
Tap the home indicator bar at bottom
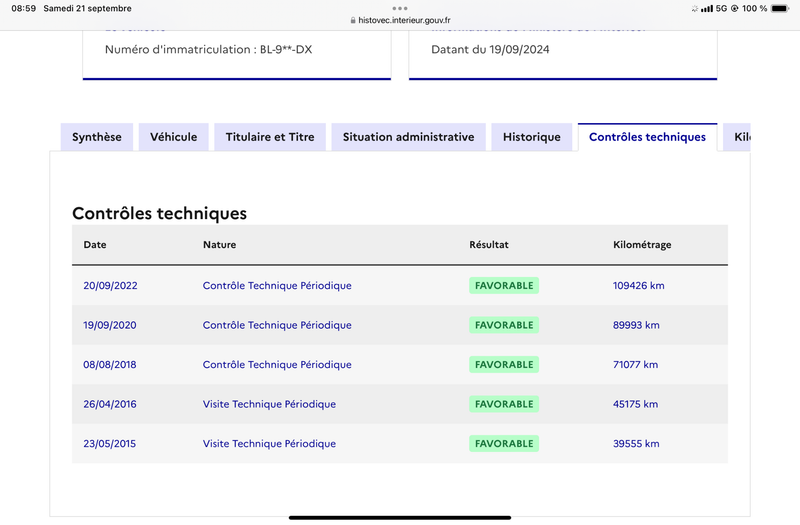click(400, 517)
